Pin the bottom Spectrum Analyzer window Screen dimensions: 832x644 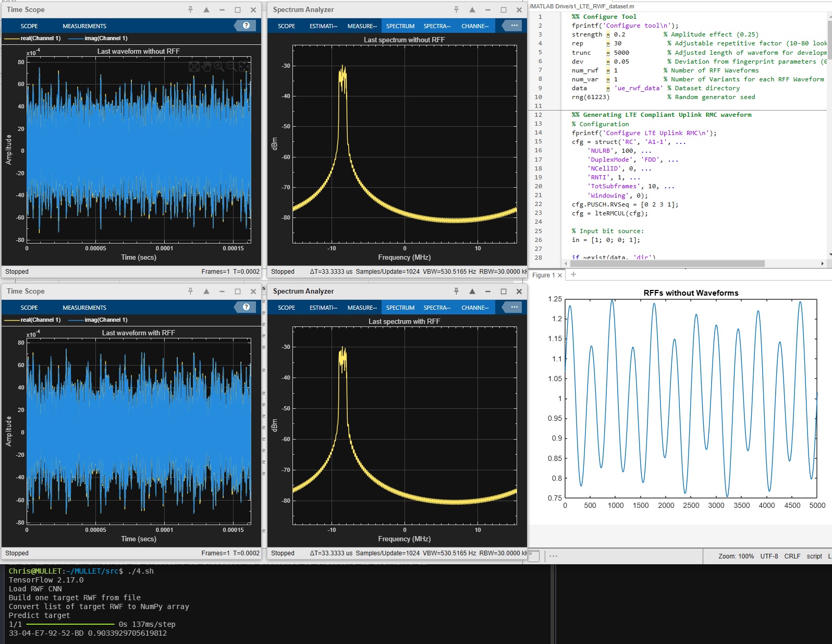click(x=456, y=291)
